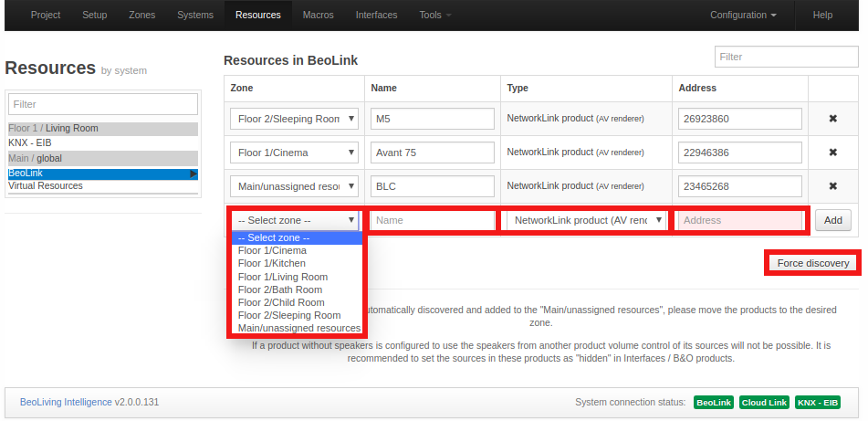The height and width of the screenshot is (421, 868).
Task: Edit address field 26923860
Action: click(x=740, y=119)
